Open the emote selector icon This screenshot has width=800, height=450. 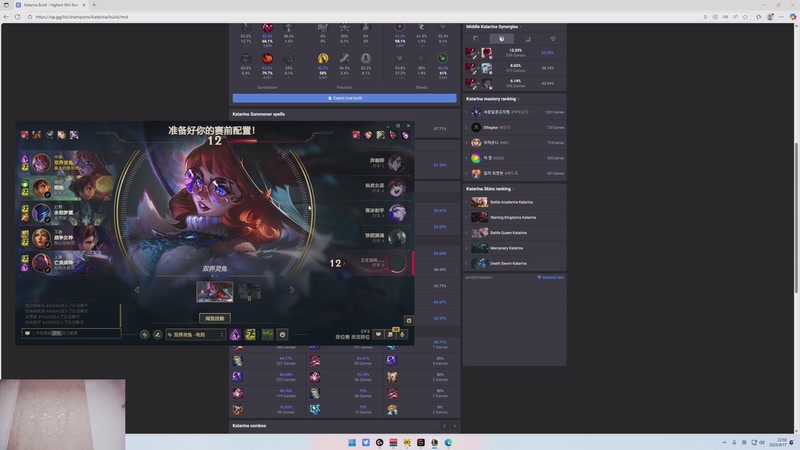(x=282, y=335)
